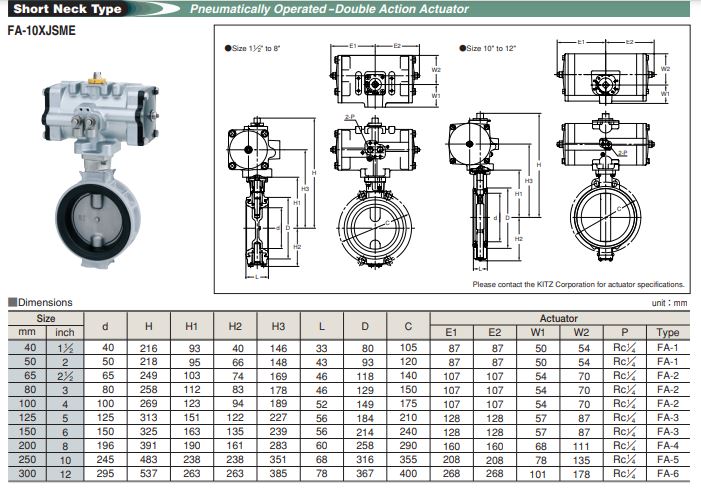The width and height of the screenshot is (701, 488).
Task: Click the unit : mm label
Action: coord(669,302)
